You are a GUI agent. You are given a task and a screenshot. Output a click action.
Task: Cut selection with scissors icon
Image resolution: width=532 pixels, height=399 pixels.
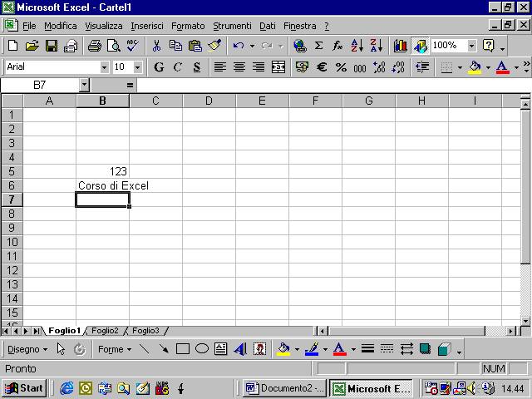156,46
